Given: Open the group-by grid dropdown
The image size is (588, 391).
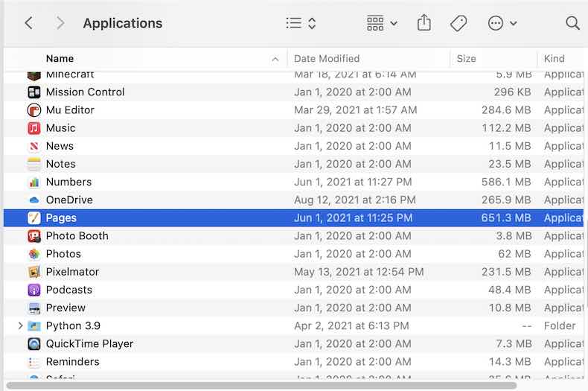Looking at the screenshot, I should pos(382,23).
